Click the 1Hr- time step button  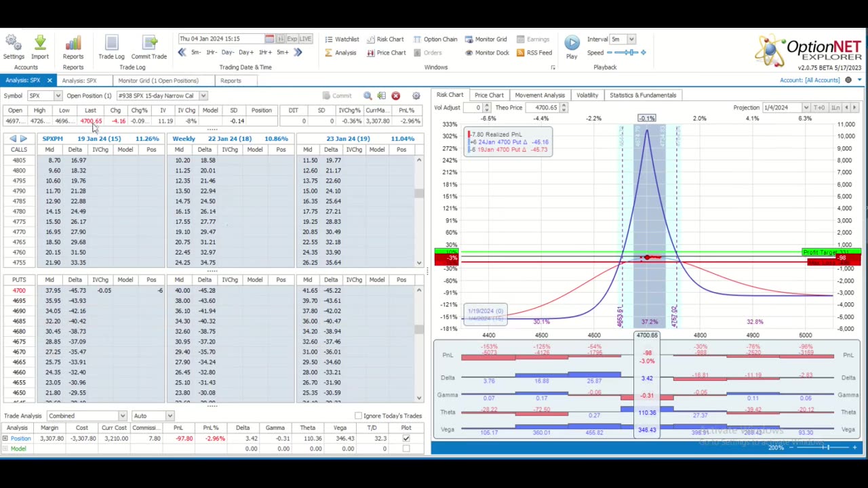211,52
